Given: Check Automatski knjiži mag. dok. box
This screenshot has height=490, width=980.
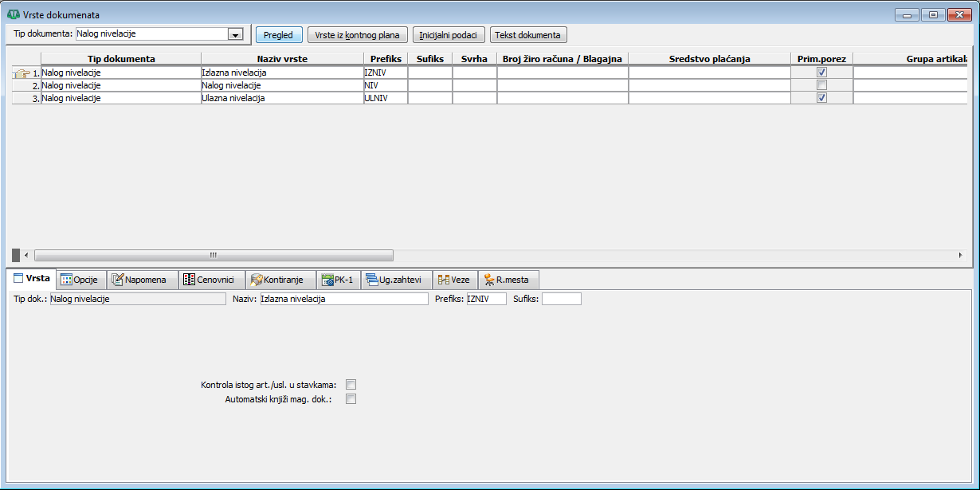Looking at the screenshot, I should pos(351,399).
